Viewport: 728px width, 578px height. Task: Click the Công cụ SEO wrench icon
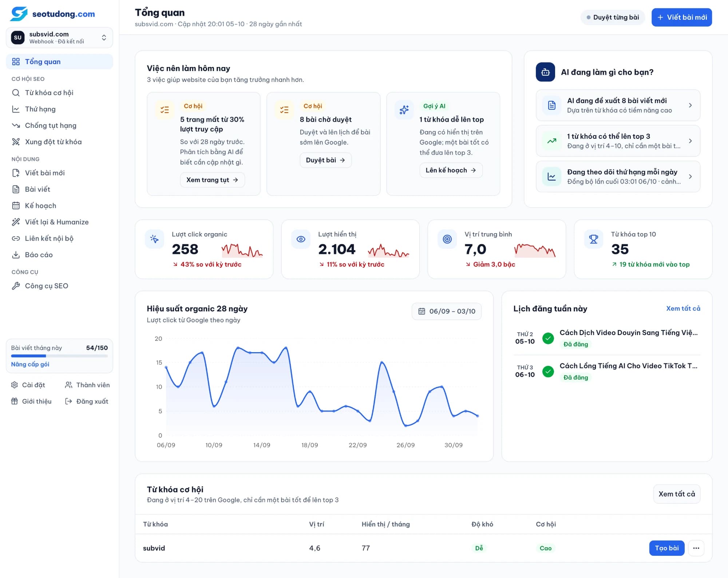point(16,286)
